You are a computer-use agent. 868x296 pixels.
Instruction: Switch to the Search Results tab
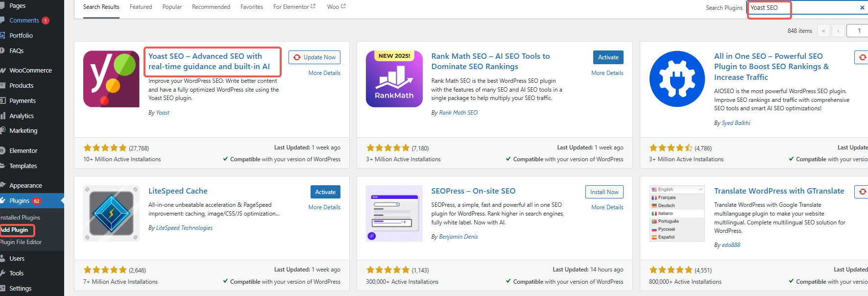click(x=101, y=7)
